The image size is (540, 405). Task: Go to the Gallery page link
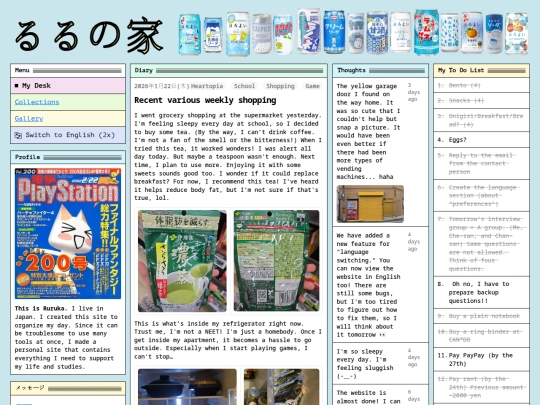(x=29, y=118)
